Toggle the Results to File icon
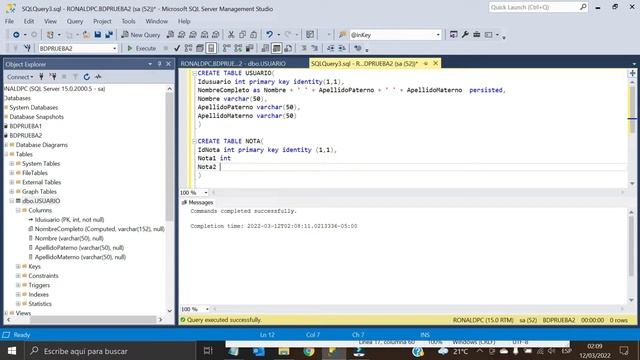 288,48
